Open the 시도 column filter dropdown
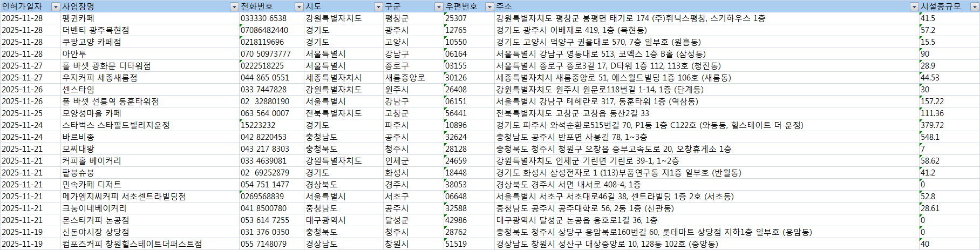The image size is (980, 250). pyautogui.click(x=378, y=6)
